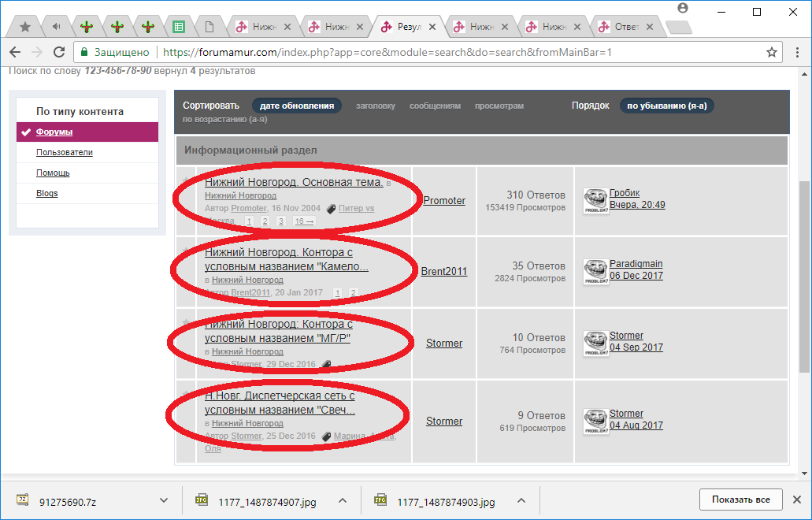The image size is (812, 520).
Task: Bookmark this page using the star icon
Action: click(x=772, y=52)
